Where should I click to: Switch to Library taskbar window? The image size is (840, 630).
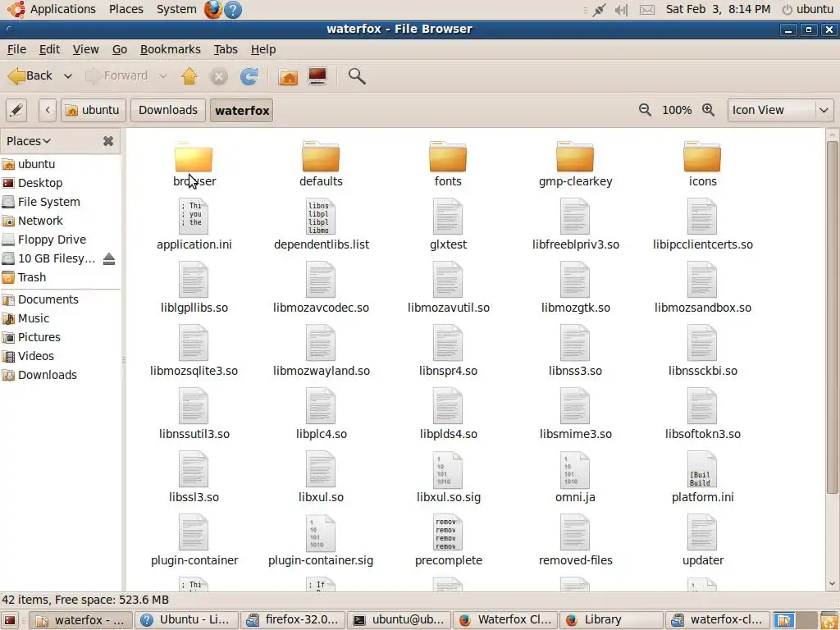tap(611, 620)
